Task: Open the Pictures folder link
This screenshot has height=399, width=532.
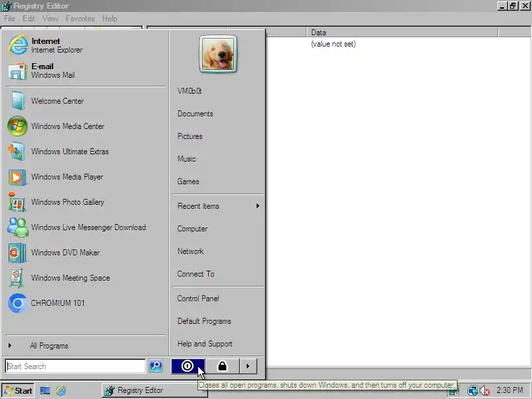Action: [190, 136]
